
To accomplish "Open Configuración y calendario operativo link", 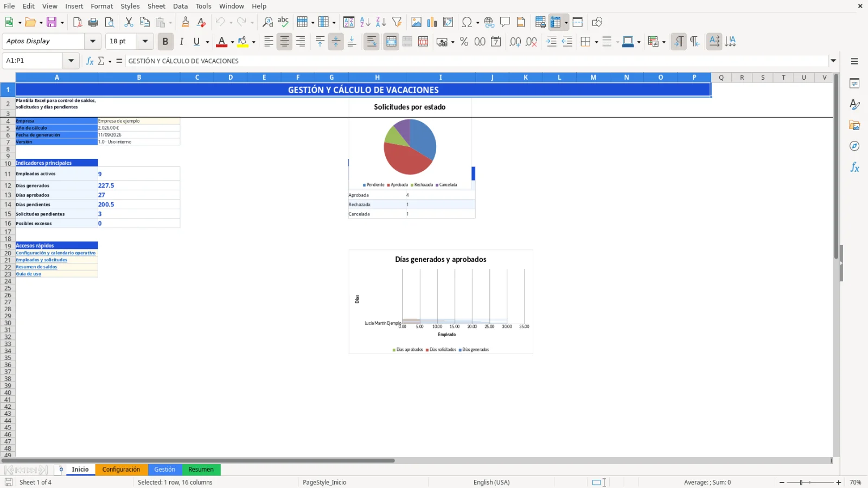I will pyautogui.click(x=56, y=253).
